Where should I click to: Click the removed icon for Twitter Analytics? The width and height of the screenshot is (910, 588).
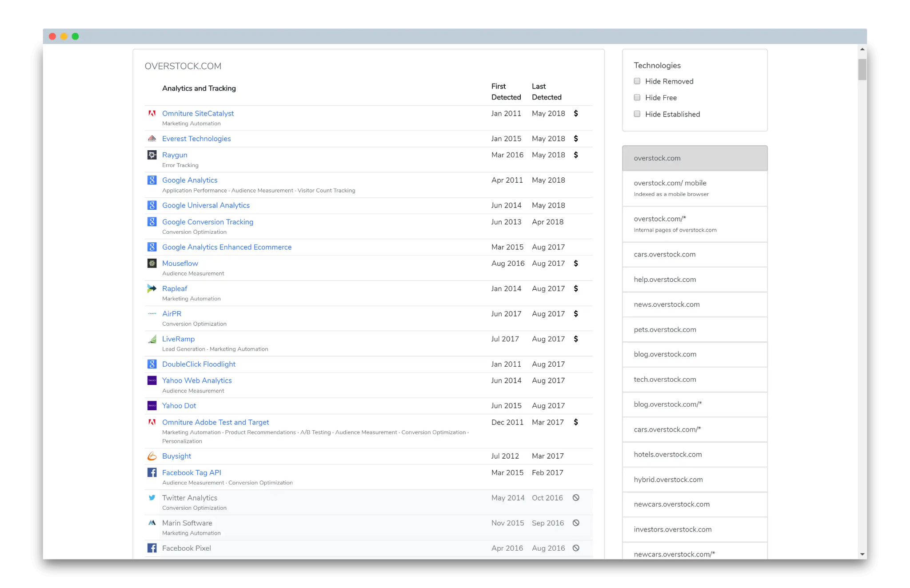point(576,498)
